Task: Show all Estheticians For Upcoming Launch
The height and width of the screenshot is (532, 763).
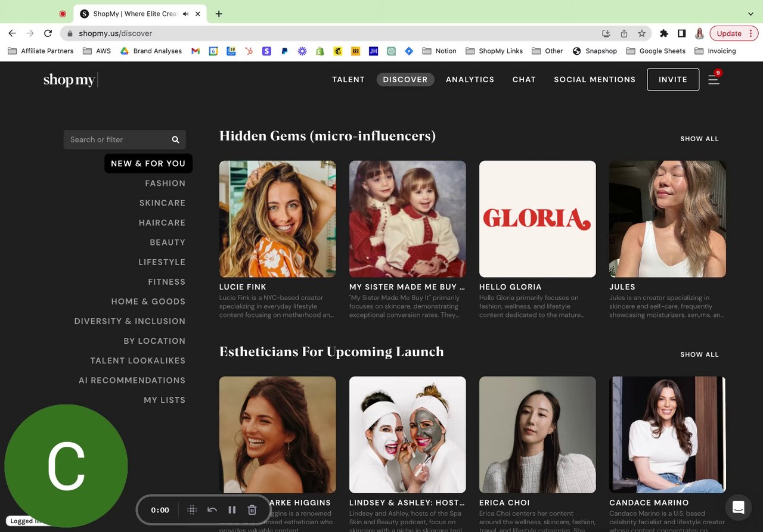Action: pyautogui.click(x=699, y=354)
